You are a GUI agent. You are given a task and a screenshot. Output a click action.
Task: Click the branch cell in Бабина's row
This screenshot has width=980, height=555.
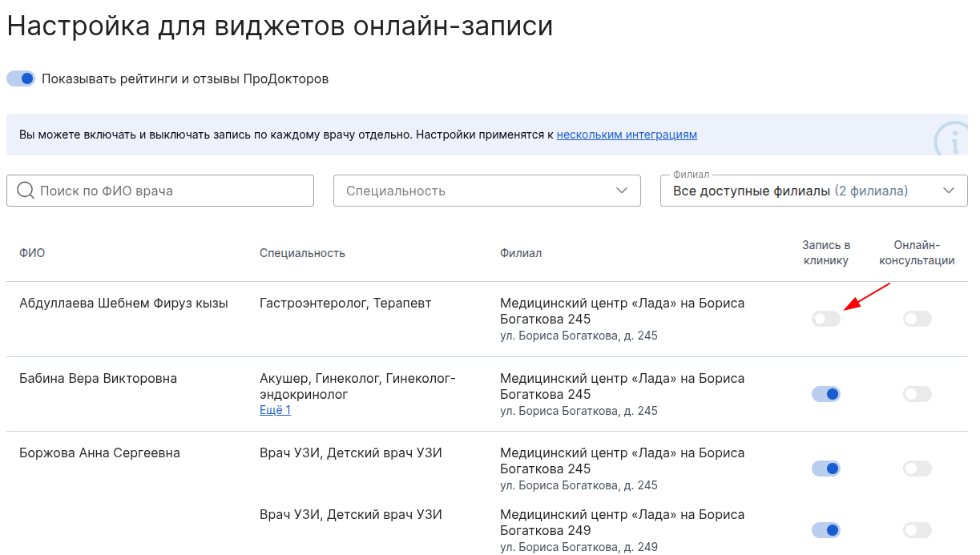[623, 394]
